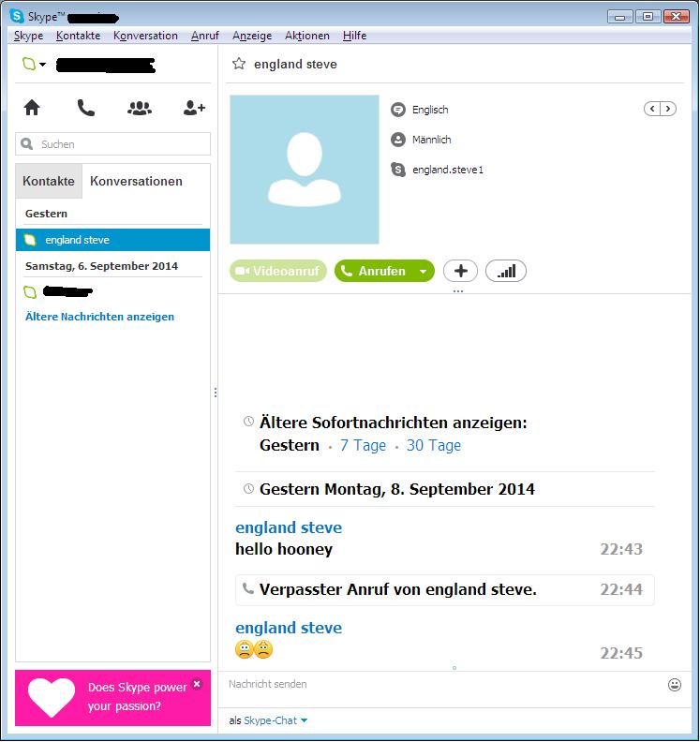Screen dimensions: 700x742
Task: Select england steve conversation in list
Action: [x=112, y=240]
